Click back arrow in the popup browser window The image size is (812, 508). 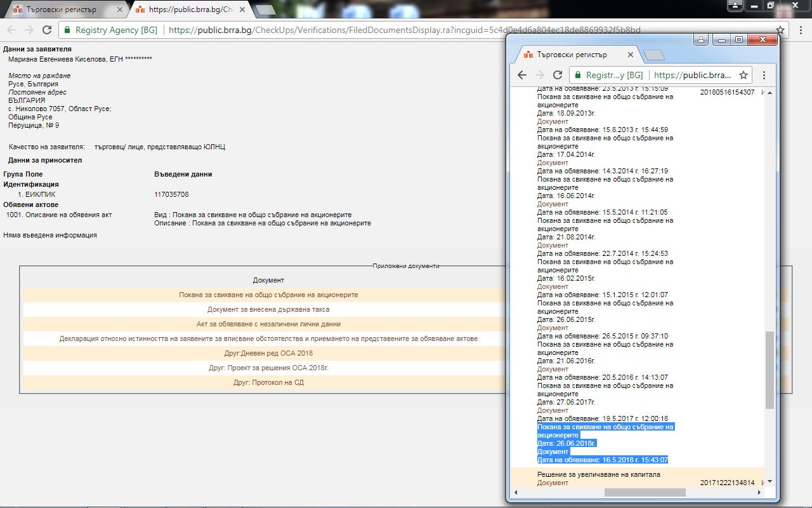(522, 75)
